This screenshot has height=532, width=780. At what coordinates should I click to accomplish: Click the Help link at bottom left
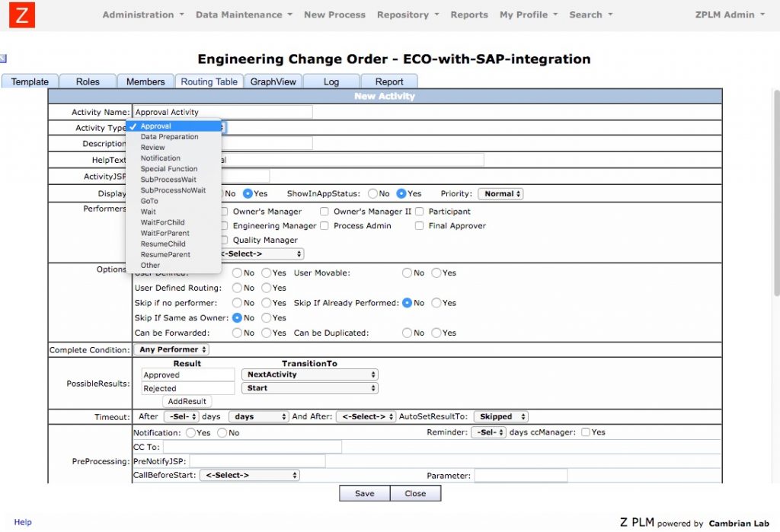point(22,522)
